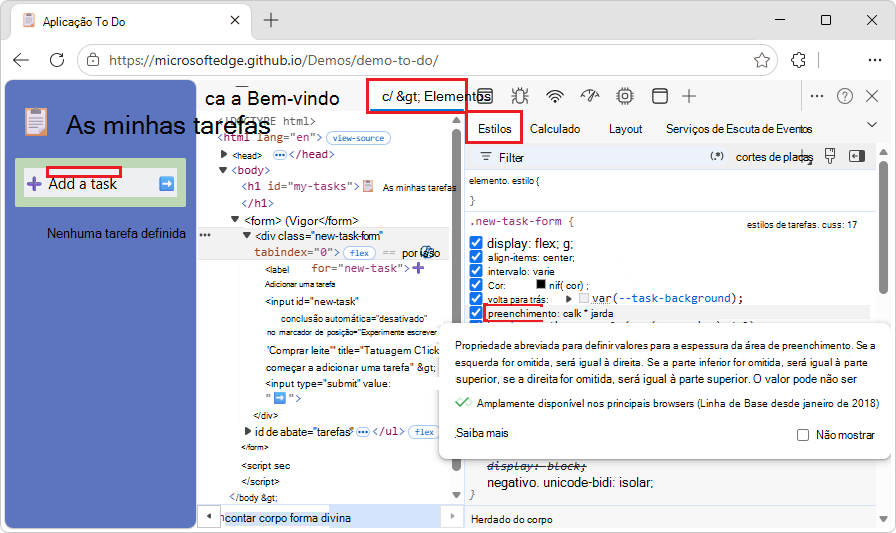This screenshot has width=896, height=533.
Task: Click the paintbrush rendering icon in Styles toolbar
Action: pos(830,156)
